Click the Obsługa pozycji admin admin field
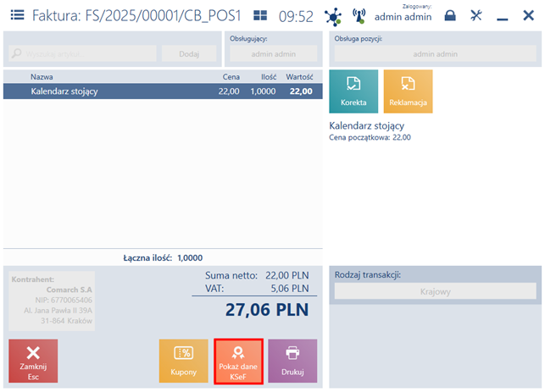The height and width of the screenshot is (392, 545). pos(435,54)
